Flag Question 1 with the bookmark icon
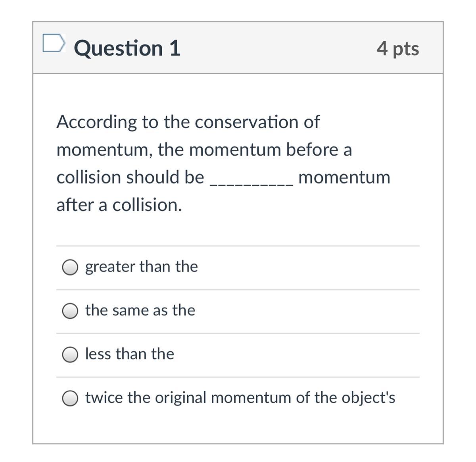This screenshot has width=476, height=462. tap(53, 43)
